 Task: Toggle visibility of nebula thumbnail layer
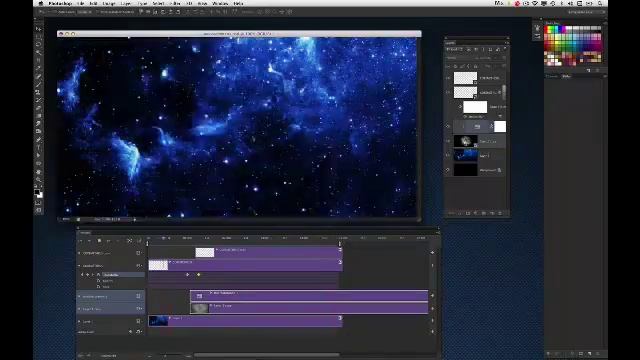coord(448,141)
